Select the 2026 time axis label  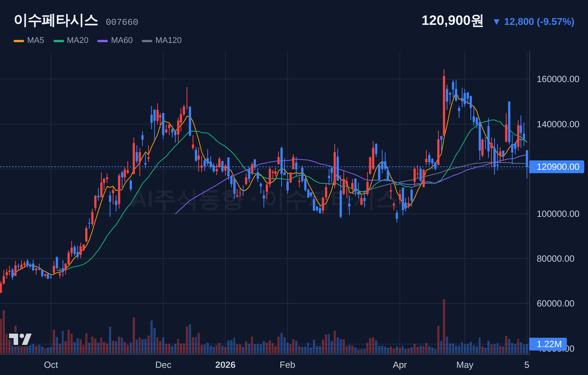[225, 365]
